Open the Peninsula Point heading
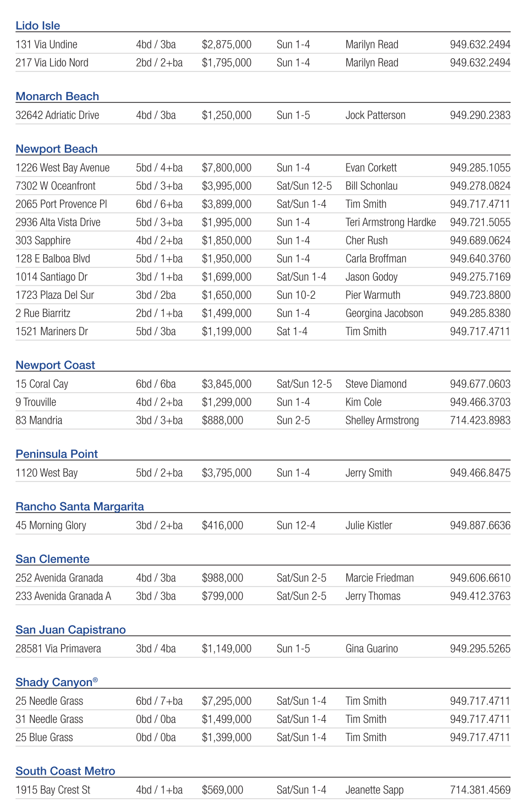This screenshot has height=811, width=532. (57, 454)
